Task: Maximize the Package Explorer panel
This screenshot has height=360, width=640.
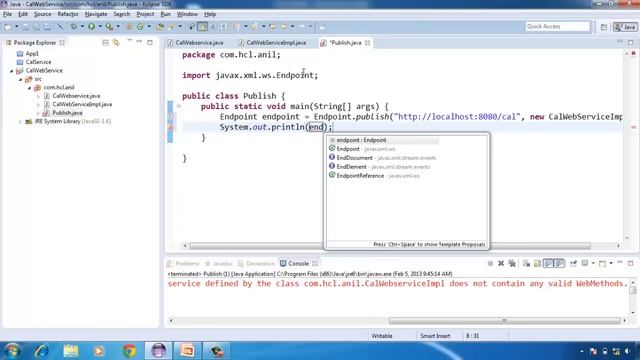Action: point(150,42)
